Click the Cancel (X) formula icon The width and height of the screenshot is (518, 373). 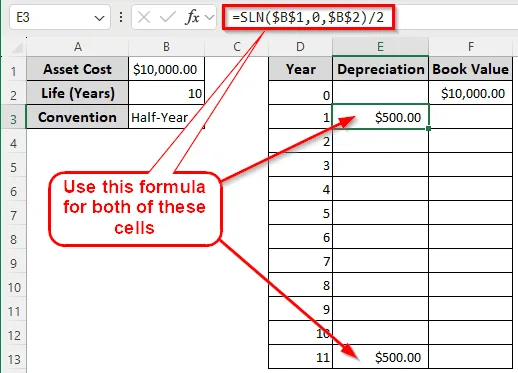coord(144,17)
